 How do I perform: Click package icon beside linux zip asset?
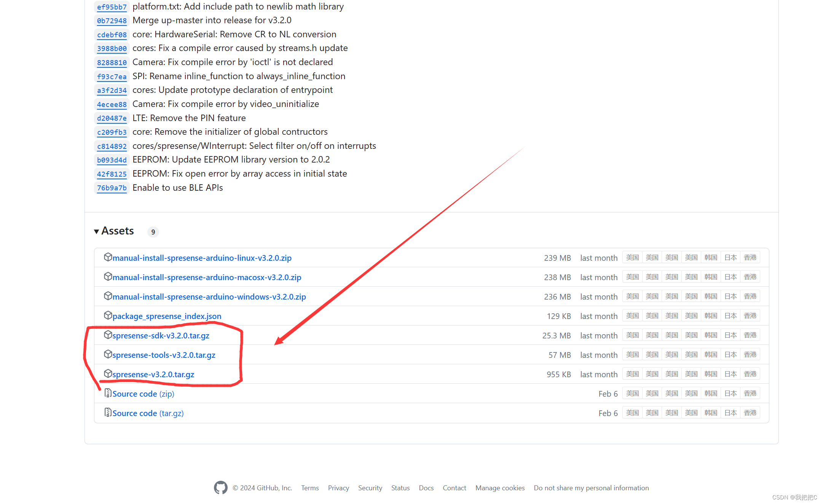(x=108, y=257)
